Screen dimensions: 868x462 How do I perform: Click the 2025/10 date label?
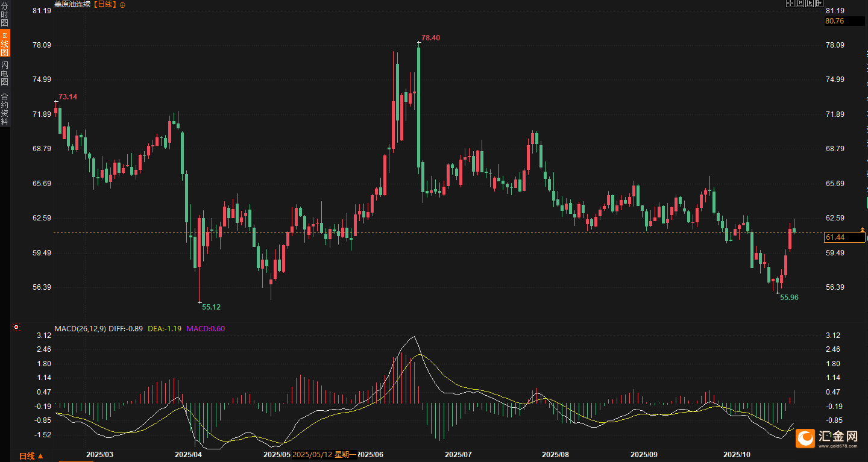(737, 455)
